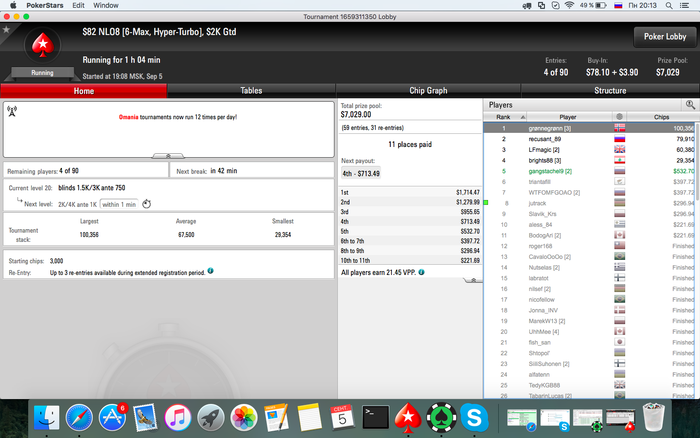Open Terminal from the Dock
The image size is (700, 438).
(375, 418)
